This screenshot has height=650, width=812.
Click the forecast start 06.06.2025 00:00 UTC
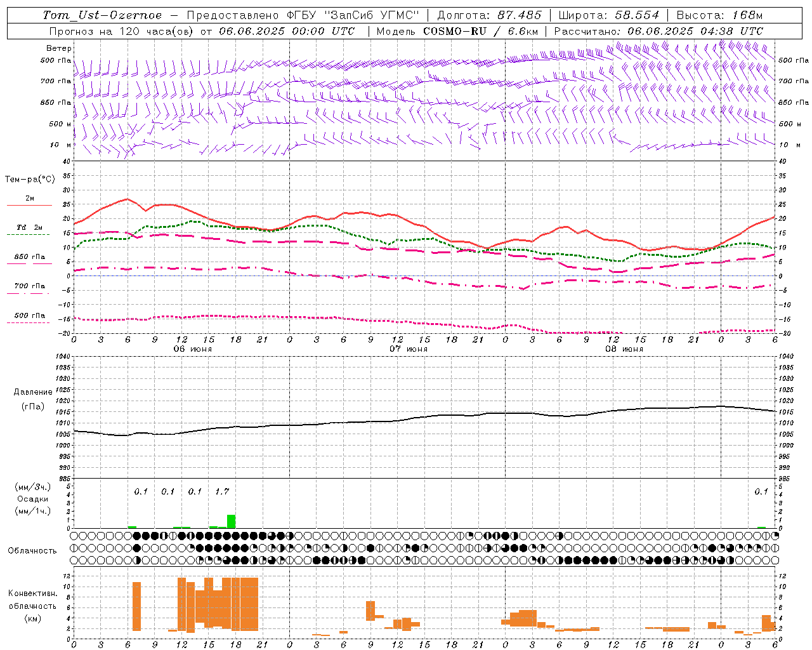coord(287,31)
